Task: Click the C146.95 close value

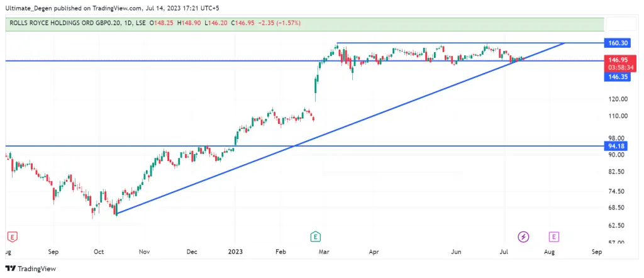Action: [x=242, y=23]
